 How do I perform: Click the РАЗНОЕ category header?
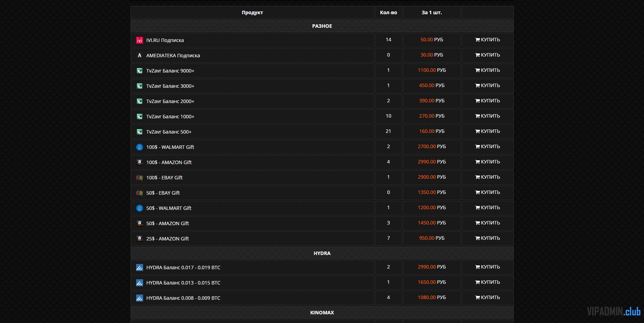[322, 26]
